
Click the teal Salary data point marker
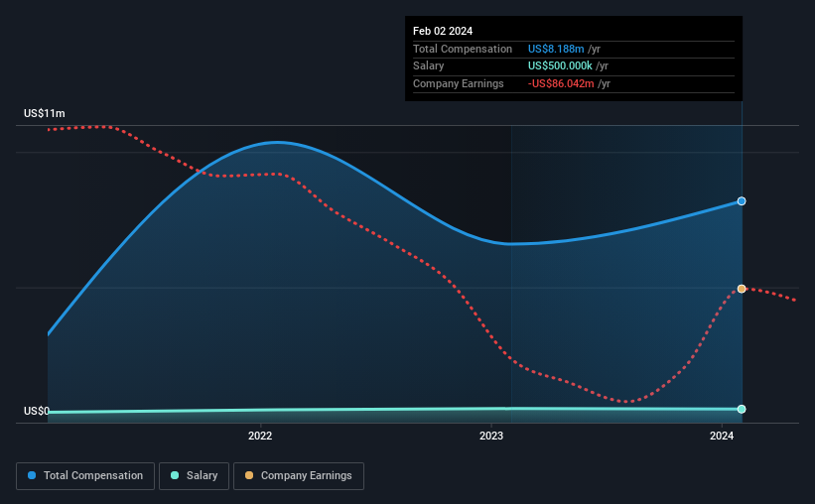coord(742,409)
